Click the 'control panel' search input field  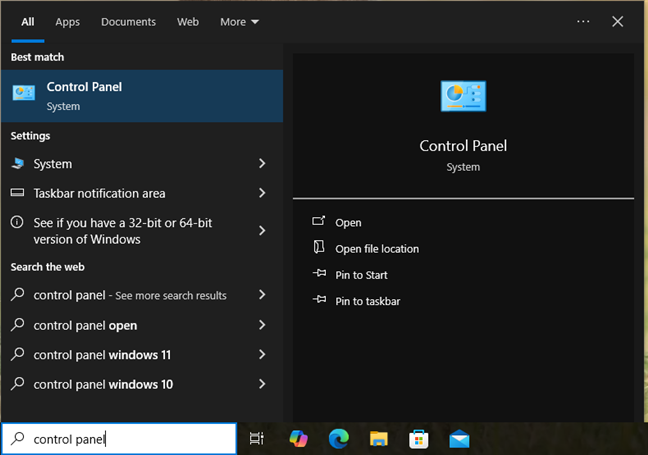coord(119,438)
